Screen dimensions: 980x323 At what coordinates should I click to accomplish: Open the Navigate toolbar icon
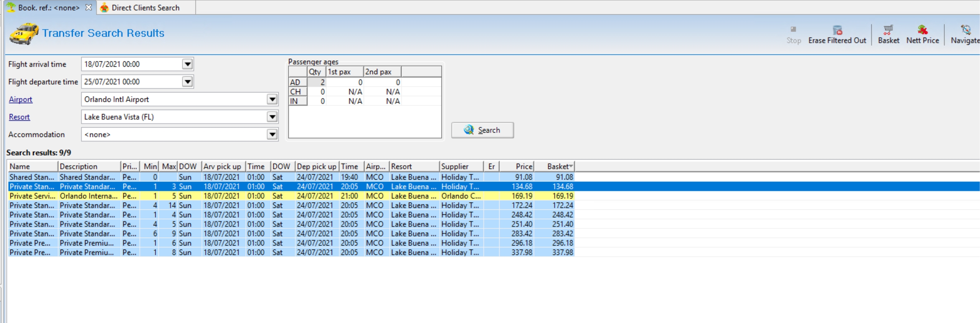click(x=965, y=34)
